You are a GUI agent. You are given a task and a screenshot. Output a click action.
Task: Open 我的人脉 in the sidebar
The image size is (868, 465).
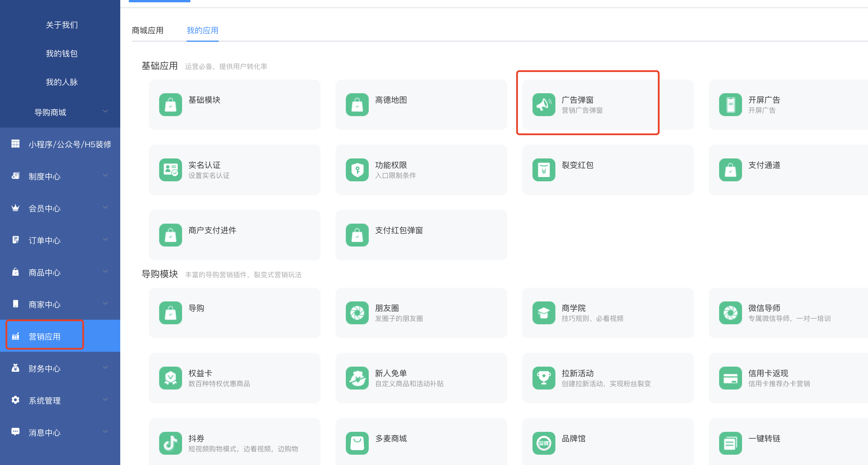point(62,82)
